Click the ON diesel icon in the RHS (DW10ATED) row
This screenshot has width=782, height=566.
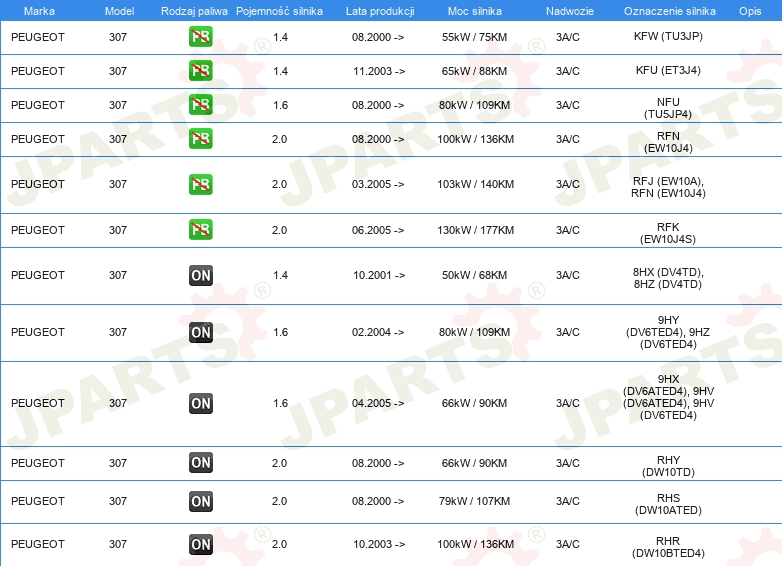pos(201,501)
